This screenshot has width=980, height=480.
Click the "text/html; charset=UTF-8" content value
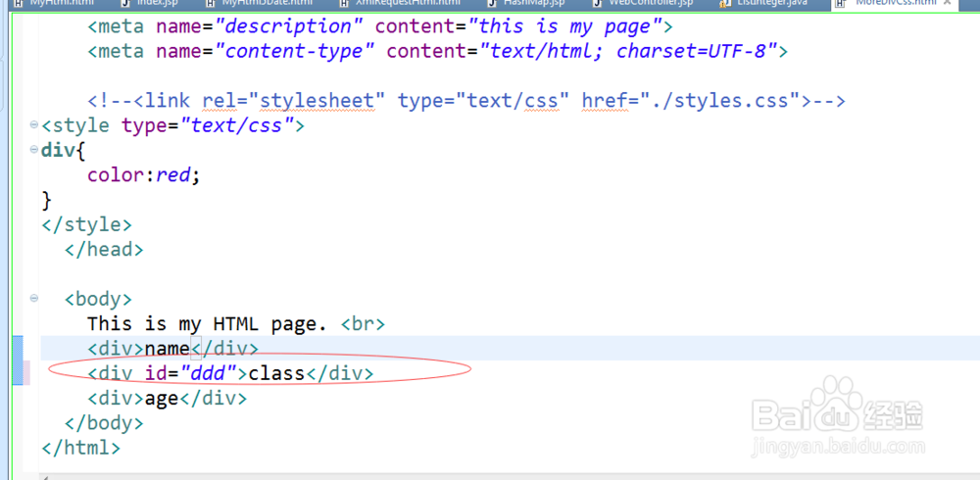(627, 51)
